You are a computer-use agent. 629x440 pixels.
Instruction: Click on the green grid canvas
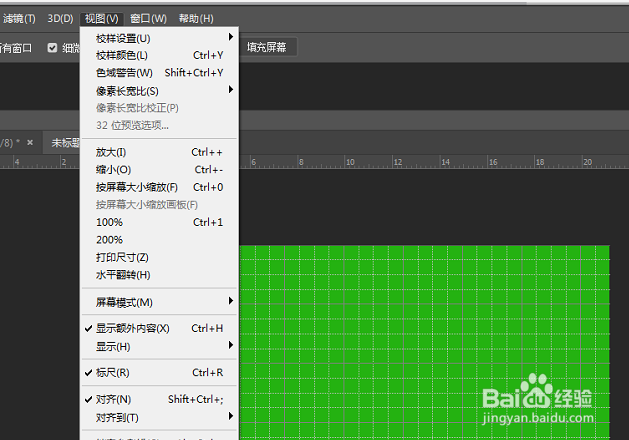[424, 342]
